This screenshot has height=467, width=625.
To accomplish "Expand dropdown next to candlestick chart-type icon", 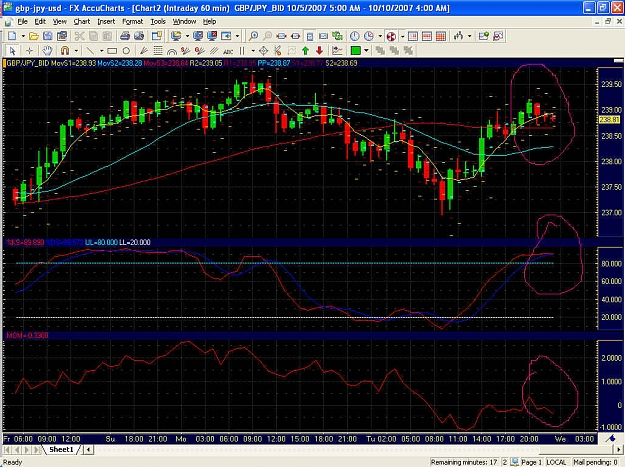I will [x=470, y=36].
